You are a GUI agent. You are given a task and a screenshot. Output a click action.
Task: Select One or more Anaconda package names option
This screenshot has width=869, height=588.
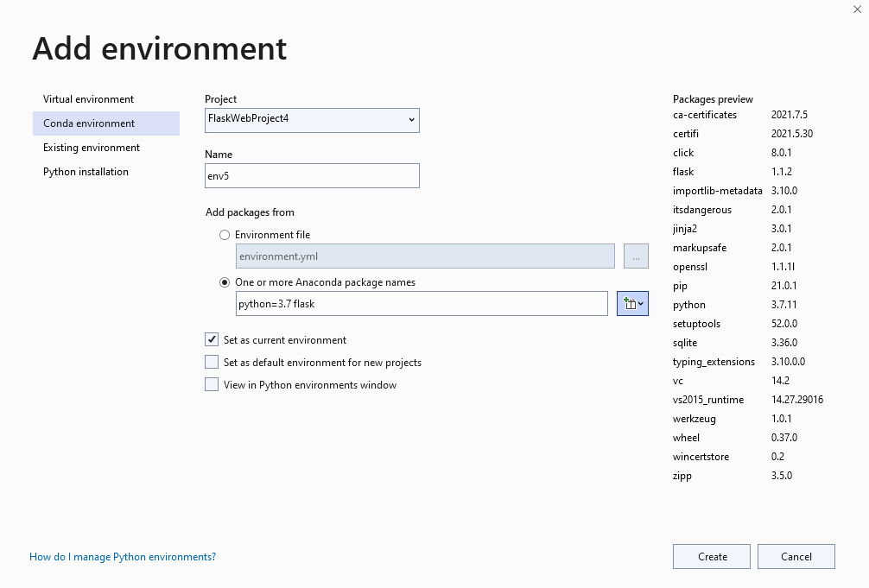[225, 281]
